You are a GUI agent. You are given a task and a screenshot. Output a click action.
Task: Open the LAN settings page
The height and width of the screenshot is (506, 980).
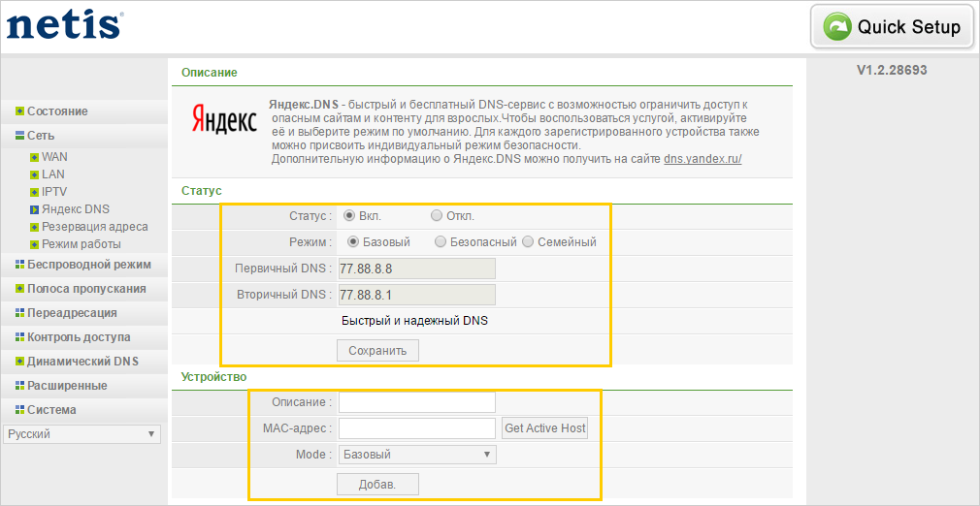[53, 174]
